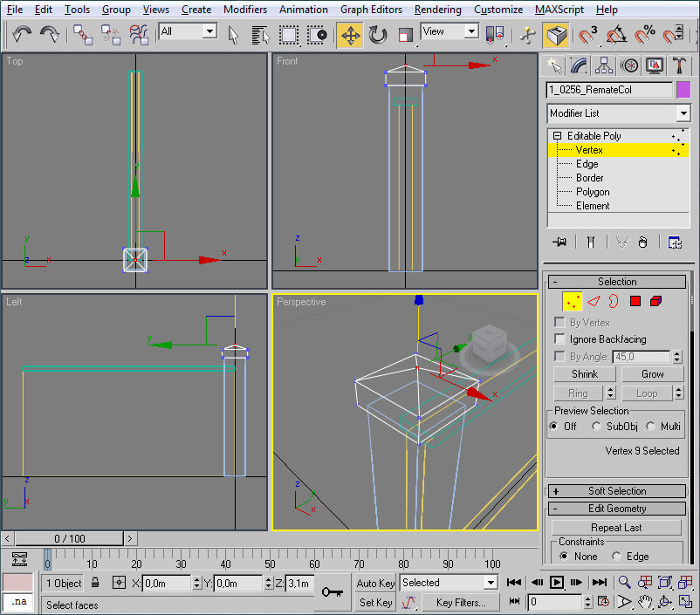The width and height of the screenshot is (700, 615).
Task: Open the Rendering menu
Action: (438, 10)
